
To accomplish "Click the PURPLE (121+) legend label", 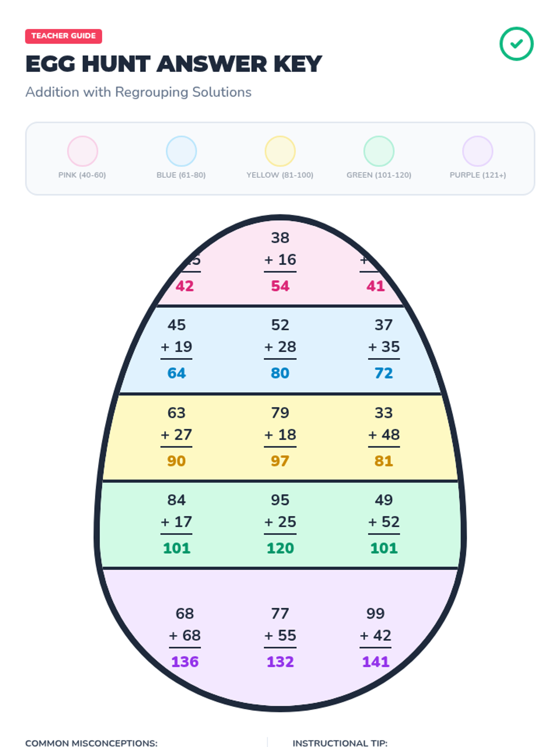I will pyautogui.click(x=477, y=175).
